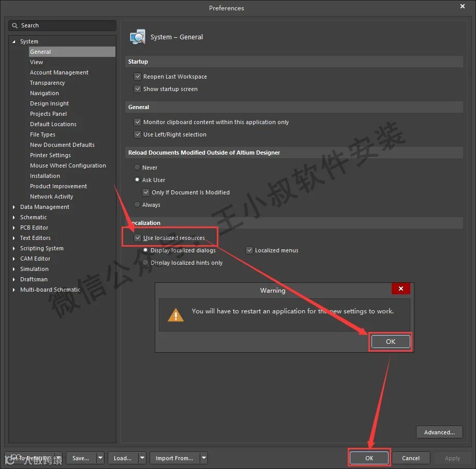Screen dimensions: 476x469
Task: Expand the Schematic node
Action: [13, 217]
